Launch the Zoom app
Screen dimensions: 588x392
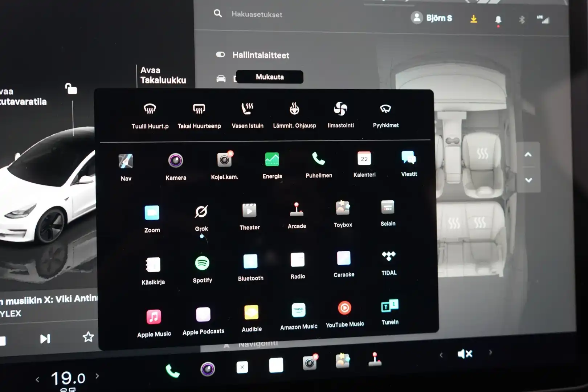tap(152, 219)
